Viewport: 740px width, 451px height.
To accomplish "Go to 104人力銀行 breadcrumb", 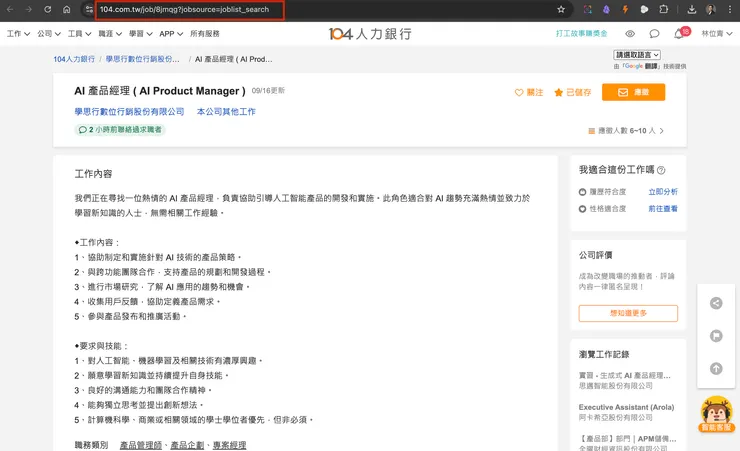I will (74, 59).
